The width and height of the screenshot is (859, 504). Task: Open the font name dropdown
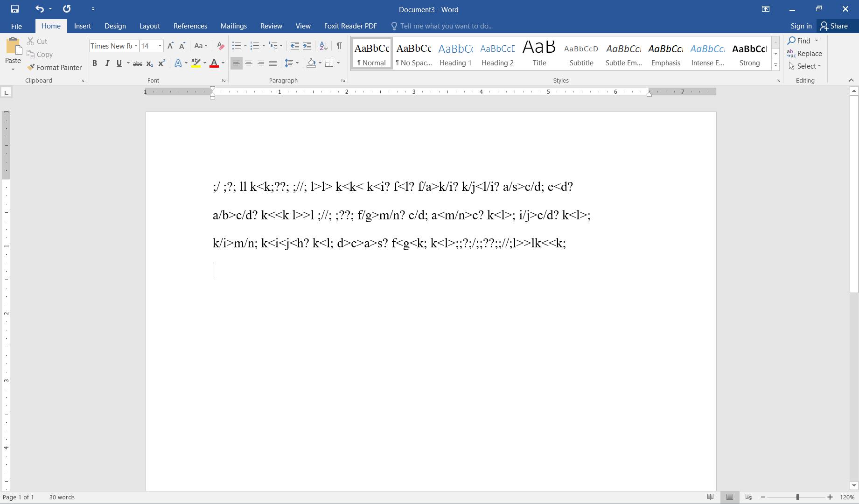point(135,46)
